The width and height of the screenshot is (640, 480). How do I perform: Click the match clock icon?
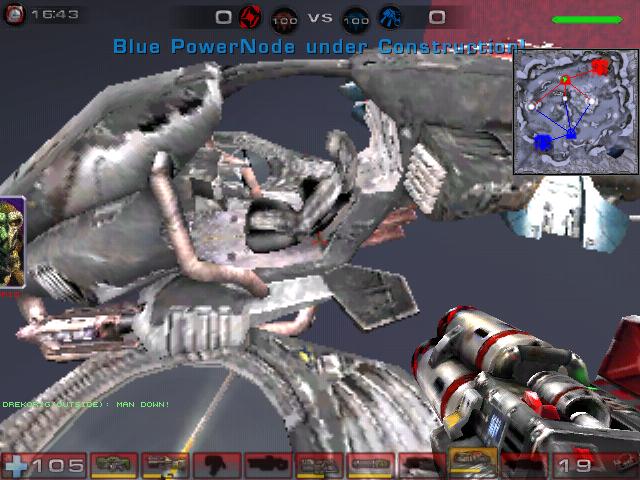coord(14,14)
